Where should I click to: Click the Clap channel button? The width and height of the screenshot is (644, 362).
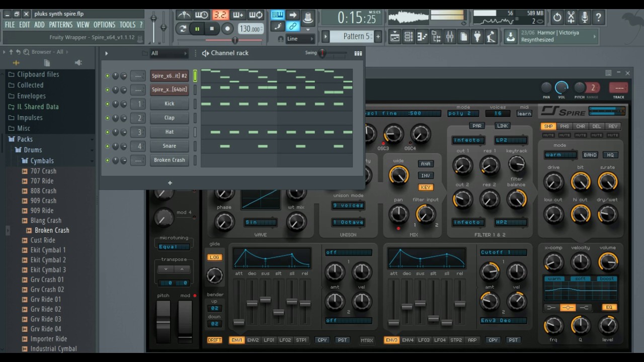[x=170, y=118]
